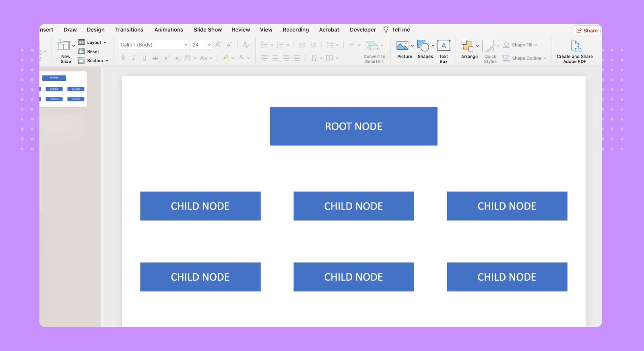Click the New Slide icon
Viewport: 644px width, 351px height.
(64, 46)
